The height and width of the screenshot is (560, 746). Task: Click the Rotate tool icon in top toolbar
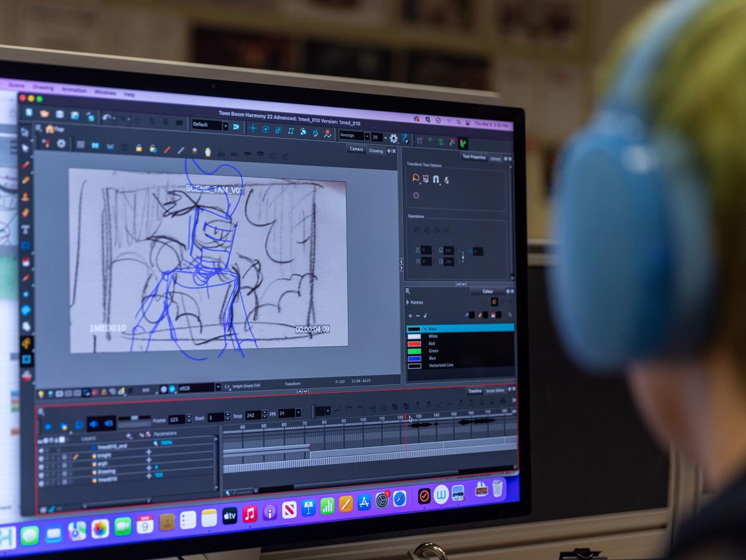tap(266, 129)
